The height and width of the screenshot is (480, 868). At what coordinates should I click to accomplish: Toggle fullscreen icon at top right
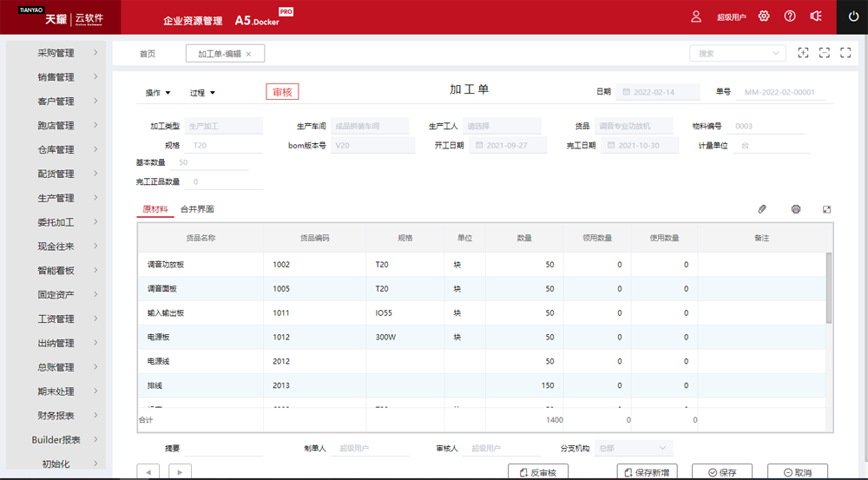click(x=845, y=53)
